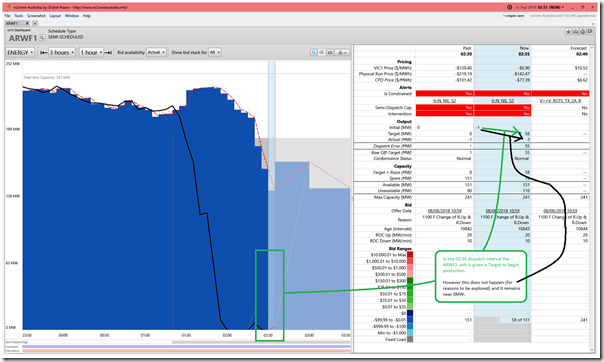The image size is (604, 362).
Task: Click the rightmost widget header icon
Action: coord(590,32)
